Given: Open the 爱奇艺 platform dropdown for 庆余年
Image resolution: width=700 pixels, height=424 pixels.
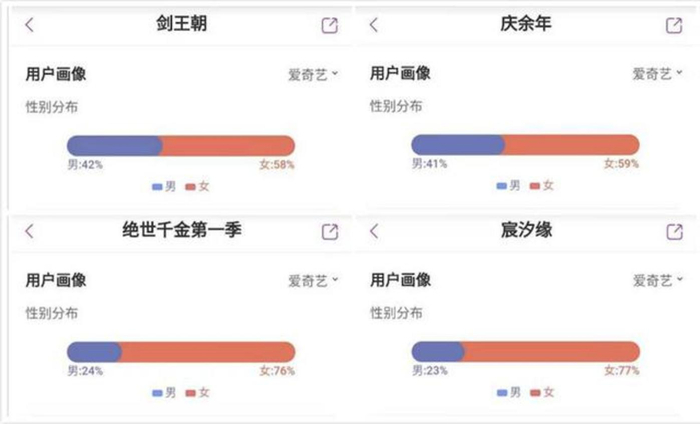Looking at the screenshot, I should click(657, 74).
